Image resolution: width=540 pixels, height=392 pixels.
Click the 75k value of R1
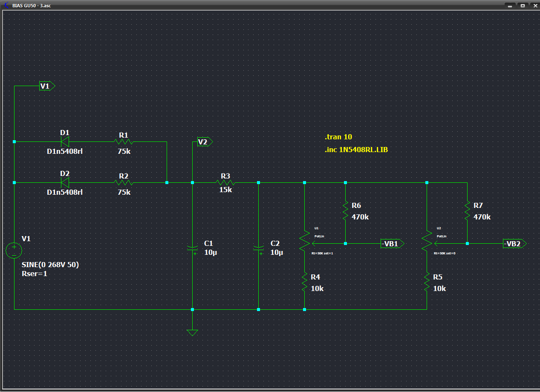[124, 151]
